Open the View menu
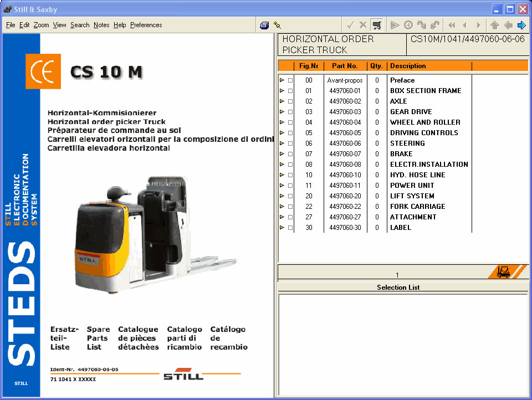 click(x=59, y=25)
